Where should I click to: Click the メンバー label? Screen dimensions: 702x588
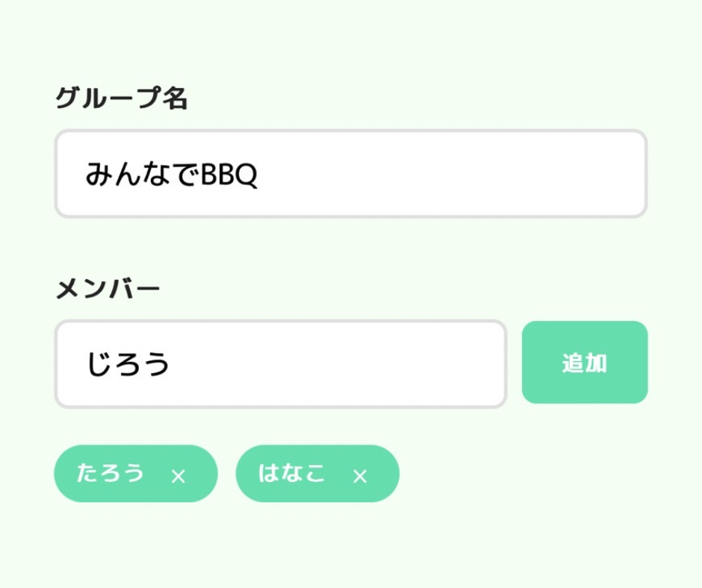(108, 289)
